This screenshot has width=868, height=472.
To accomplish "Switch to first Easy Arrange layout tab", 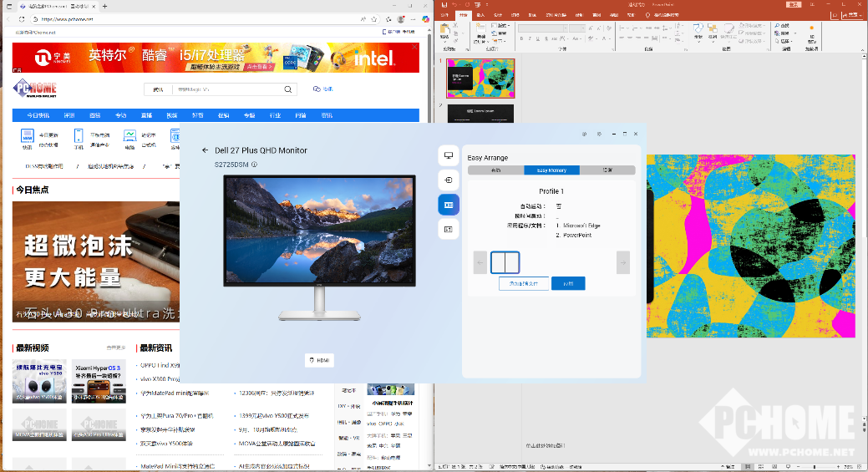I will 496,170.
